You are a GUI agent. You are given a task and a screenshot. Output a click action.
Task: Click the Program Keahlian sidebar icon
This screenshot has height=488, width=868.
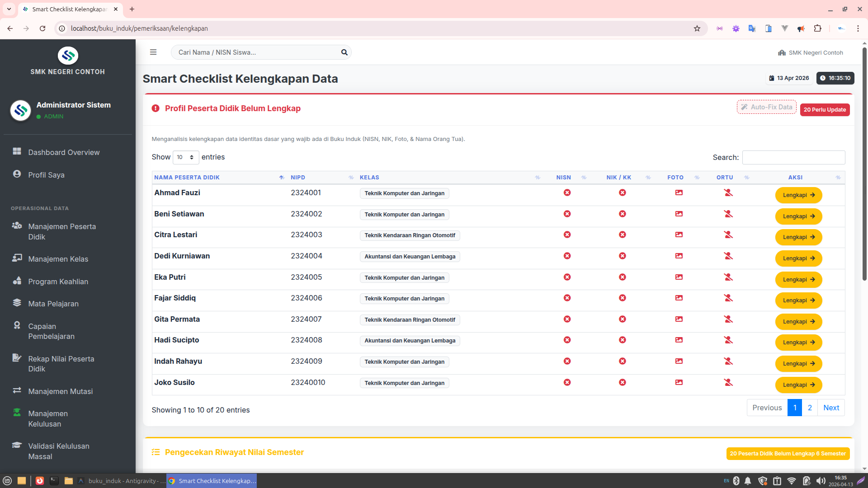tap(17, 281)
